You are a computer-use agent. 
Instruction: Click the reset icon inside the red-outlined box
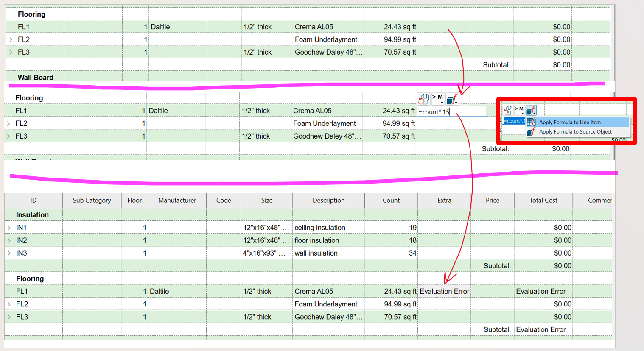(x=508, y=110)
